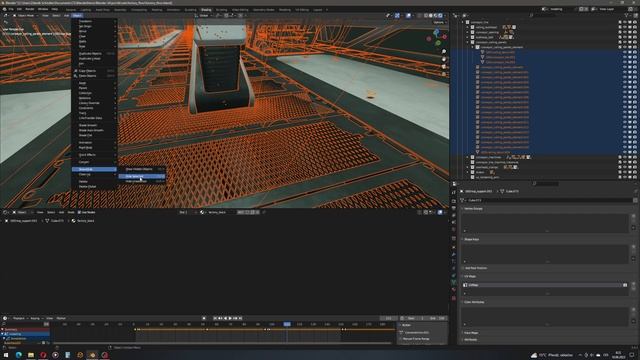Click the blue current-frame marker on the timeline
Image resolution: width=640 pixels, height=360 pixels.
287,324
